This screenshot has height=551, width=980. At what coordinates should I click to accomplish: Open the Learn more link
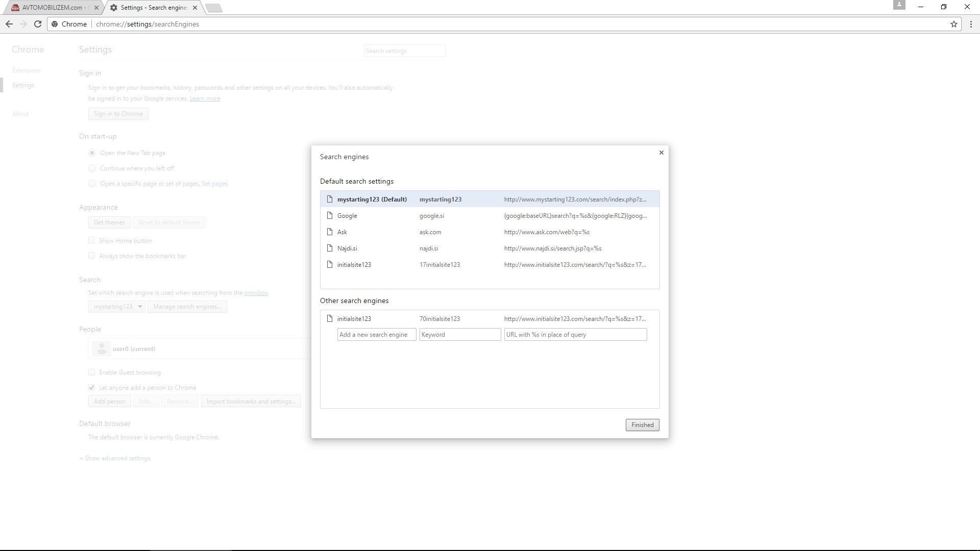[x=205, y=98]
